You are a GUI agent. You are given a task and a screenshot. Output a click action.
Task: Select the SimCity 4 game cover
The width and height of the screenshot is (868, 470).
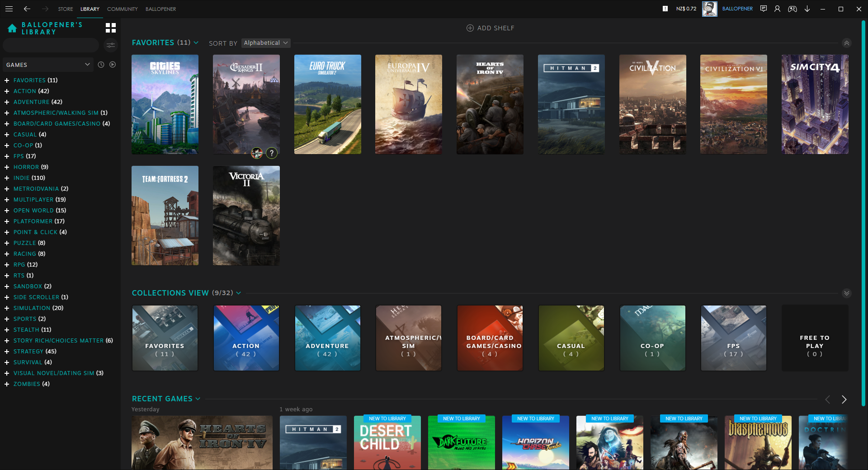[x=815, y=104]
